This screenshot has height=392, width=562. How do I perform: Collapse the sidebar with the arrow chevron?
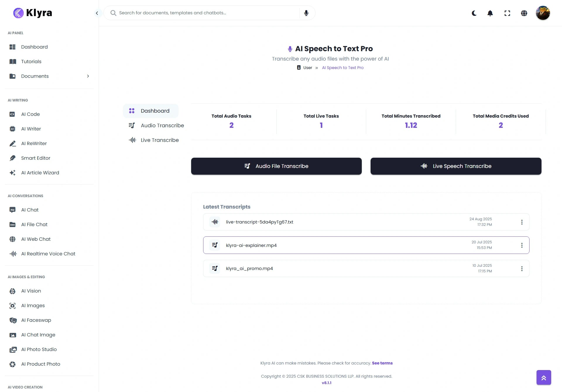[97, 13]
